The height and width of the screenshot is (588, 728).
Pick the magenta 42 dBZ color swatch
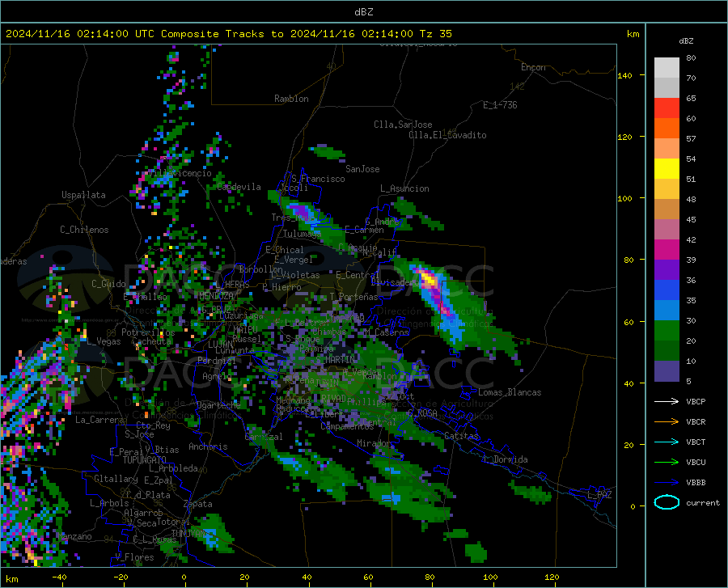[667, 249]
